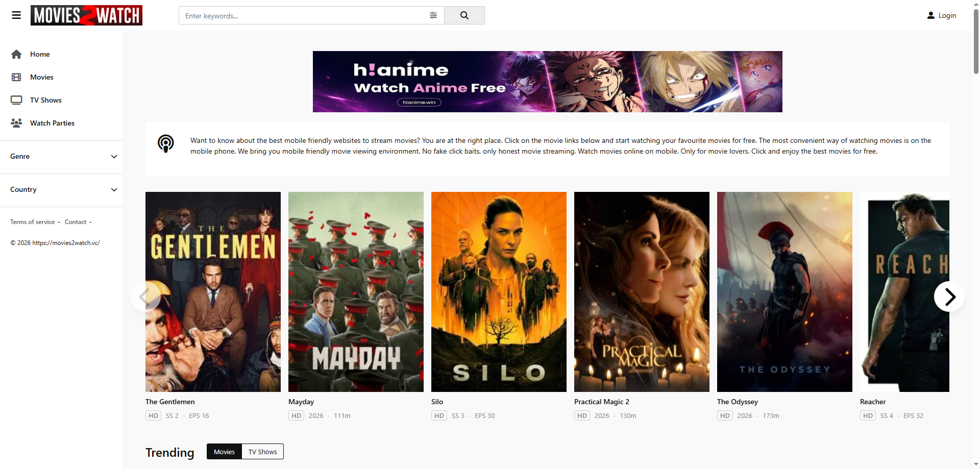This screenshot has height=469, width=980.
Task: Click the '130m' duration text
Action: 628,416
